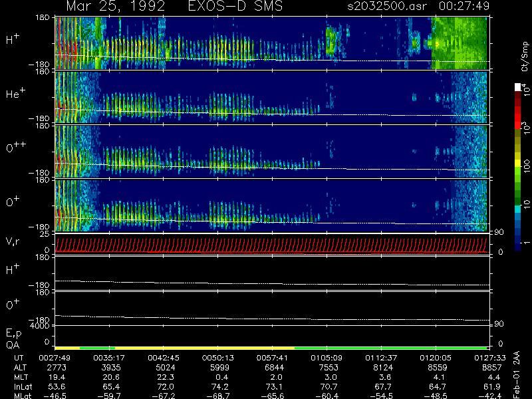Click the MLat value '-68.7'
532x399 pixels.
pos(219,396)
